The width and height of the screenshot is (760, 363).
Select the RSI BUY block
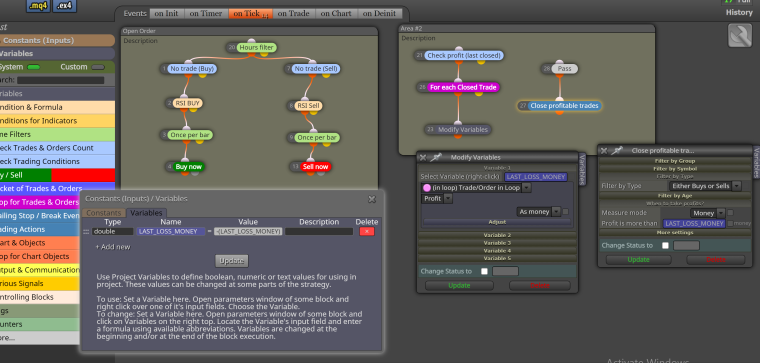click(188, 103)
